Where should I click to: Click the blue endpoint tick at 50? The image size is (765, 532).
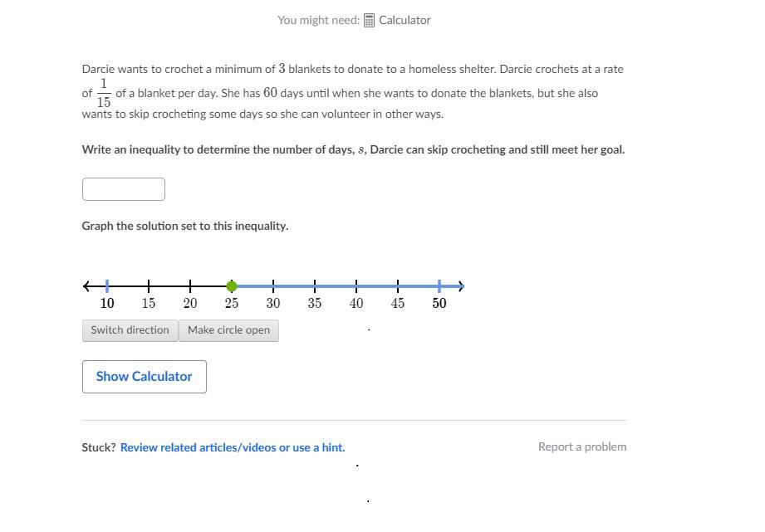[439, 286]
